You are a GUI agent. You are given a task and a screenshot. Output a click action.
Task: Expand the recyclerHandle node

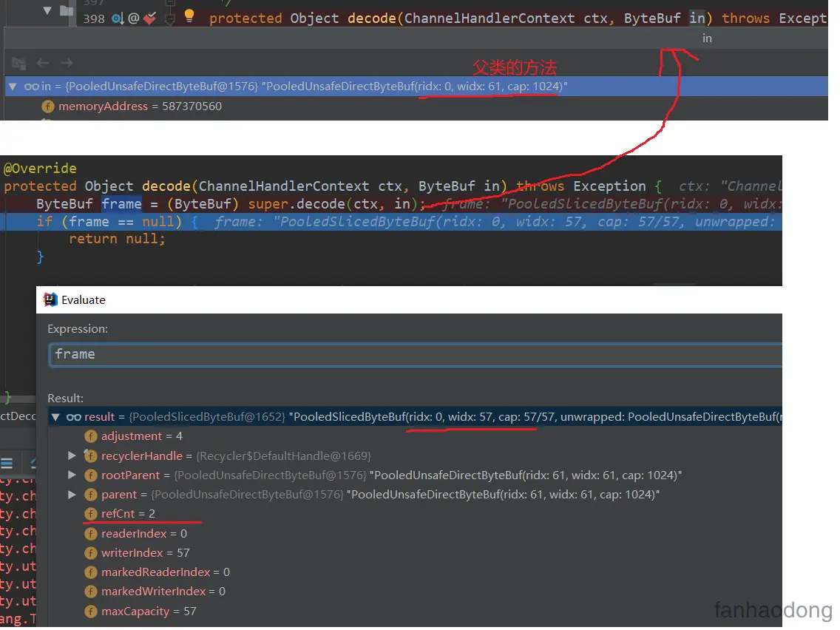pos(72,456)
